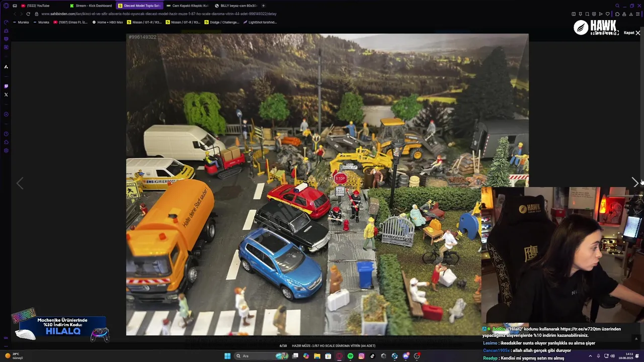Open the weather widget on taskbar
This screenshot has height=362, width=644.
(14, 356)
